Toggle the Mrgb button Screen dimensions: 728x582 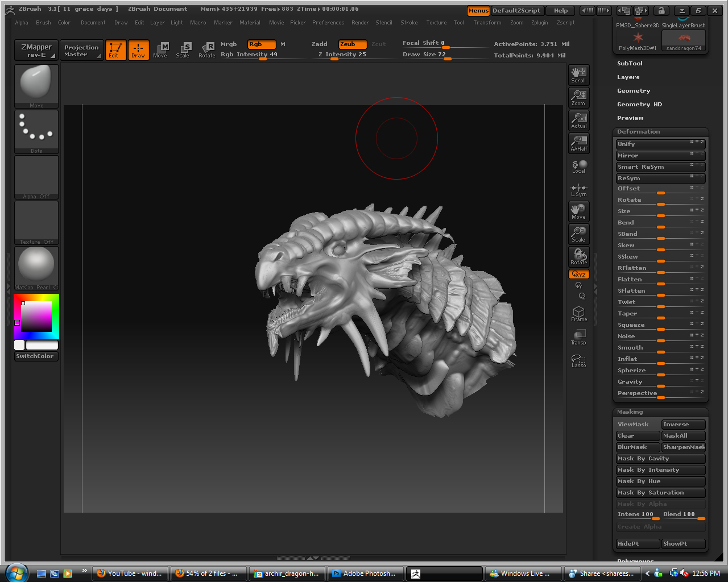pyautogui.click(x=229, y=44)
